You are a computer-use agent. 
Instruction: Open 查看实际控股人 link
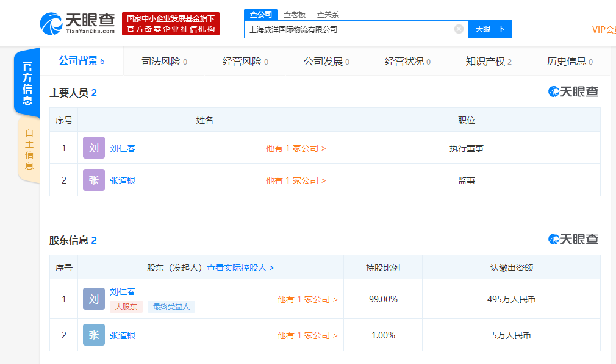pos(240,268)
